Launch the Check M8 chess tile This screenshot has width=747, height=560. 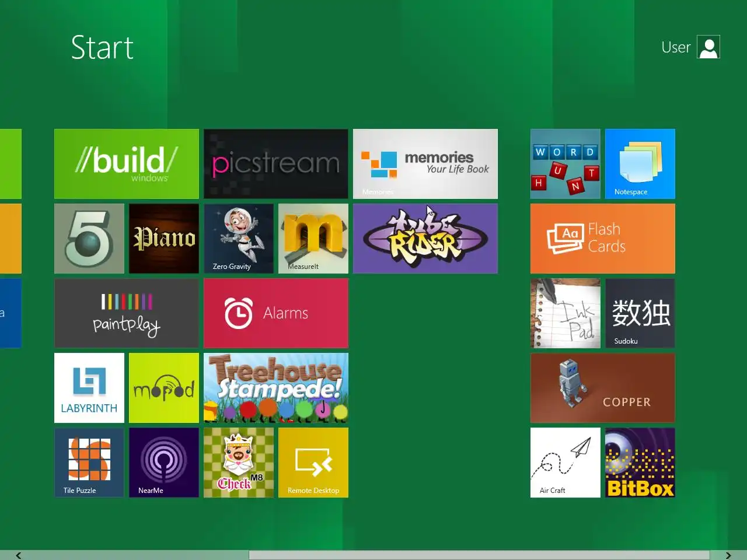239,463
